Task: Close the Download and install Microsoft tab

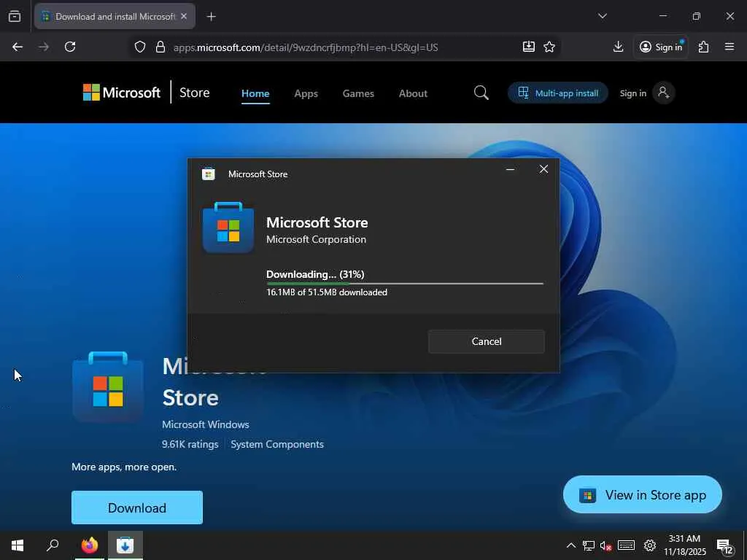Action: (x=184, y=16)
